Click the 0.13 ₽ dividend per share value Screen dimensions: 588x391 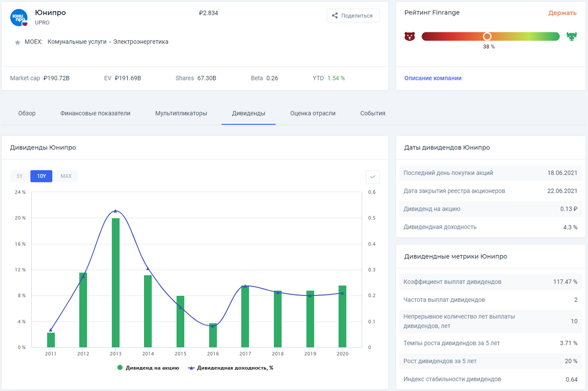(568, 209)
